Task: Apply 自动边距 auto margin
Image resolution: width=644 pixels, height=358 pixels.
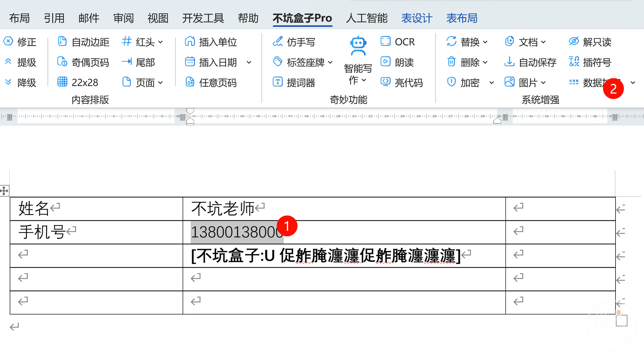Action: (x=84, y=42)
